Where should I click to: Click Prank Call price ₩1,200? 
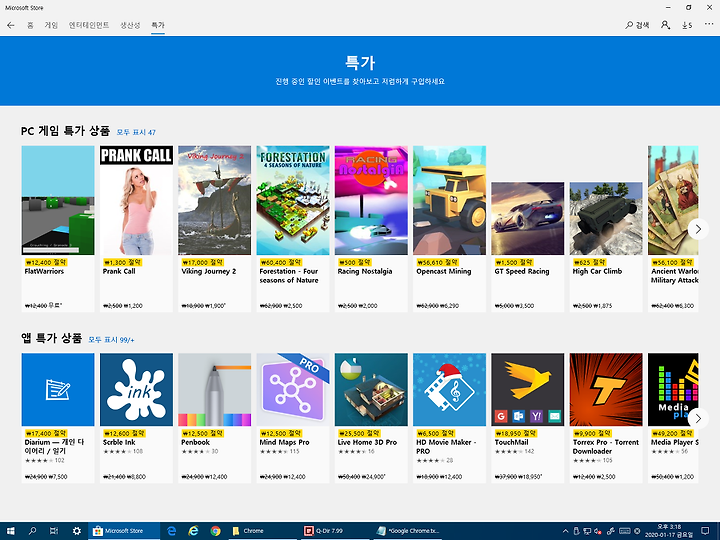pos(133,306)
